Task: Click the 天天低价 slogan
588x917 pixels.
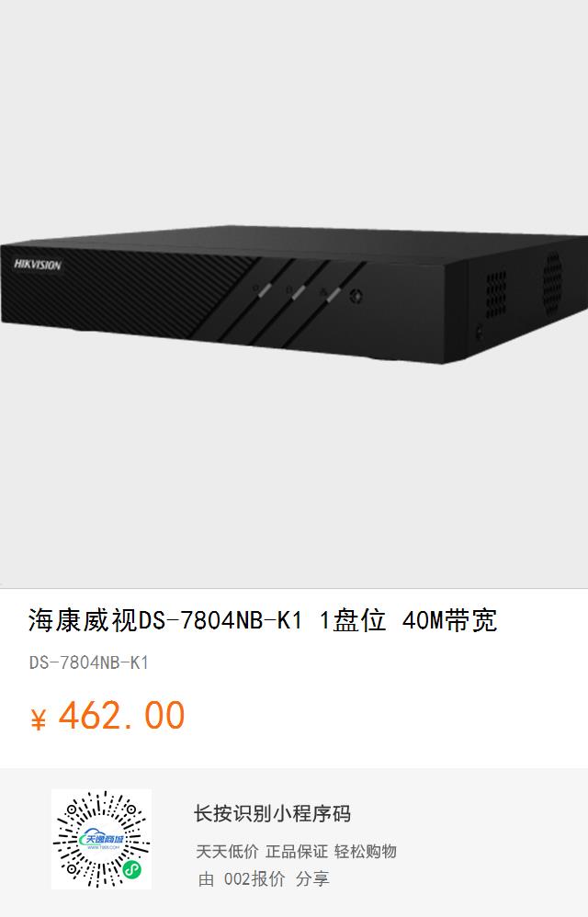Action: [x=227, y=852]
